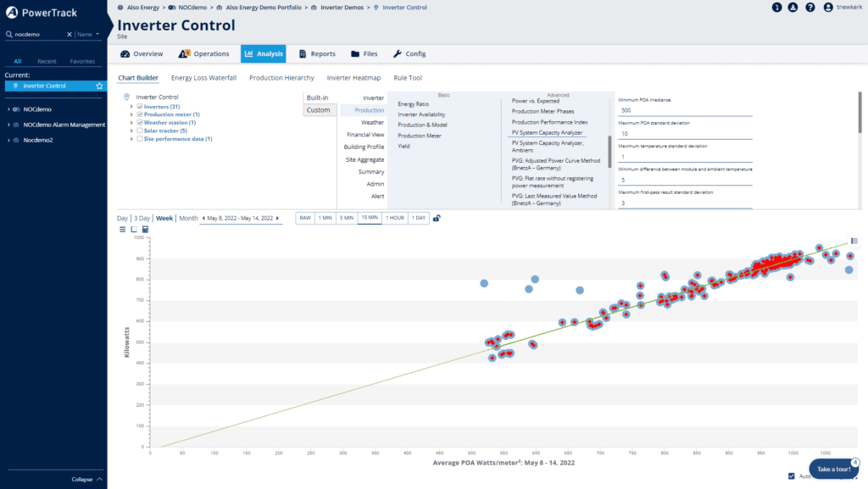
Task: Open the tnewkerk user profile icon
Action: click(827, 8)
